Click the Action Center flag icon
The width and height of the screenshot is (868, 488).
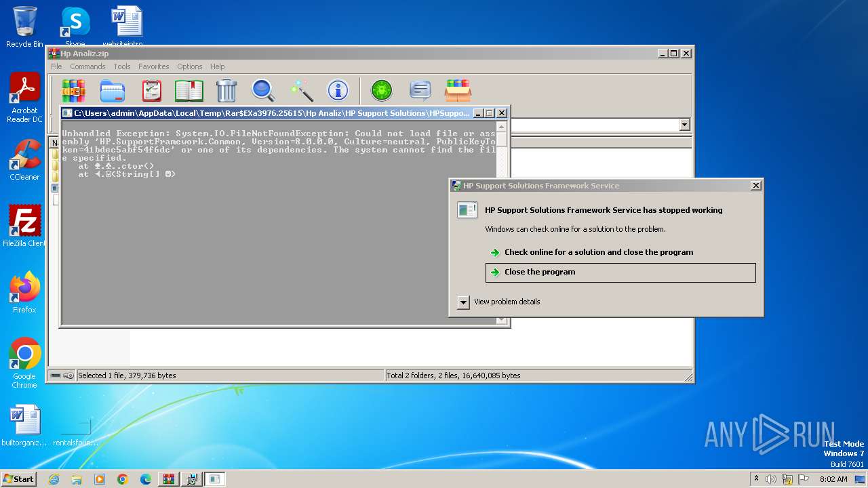click(804, 479)
